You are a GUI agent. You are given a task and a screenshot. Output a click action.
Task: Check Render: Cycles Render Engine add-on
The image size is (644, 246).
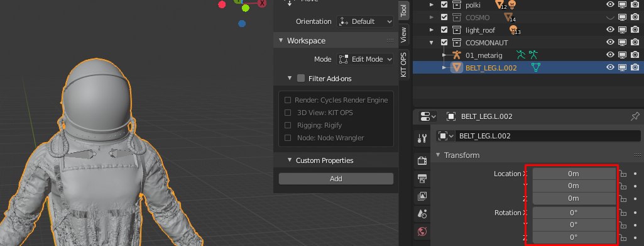(x=288, y=100)
